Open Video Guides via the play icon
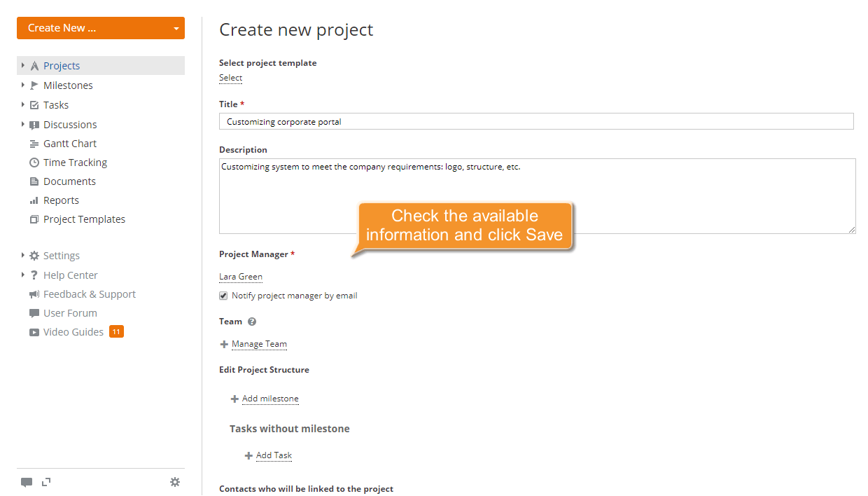Viewport: 868px width, 496px height. pos(34,331)
